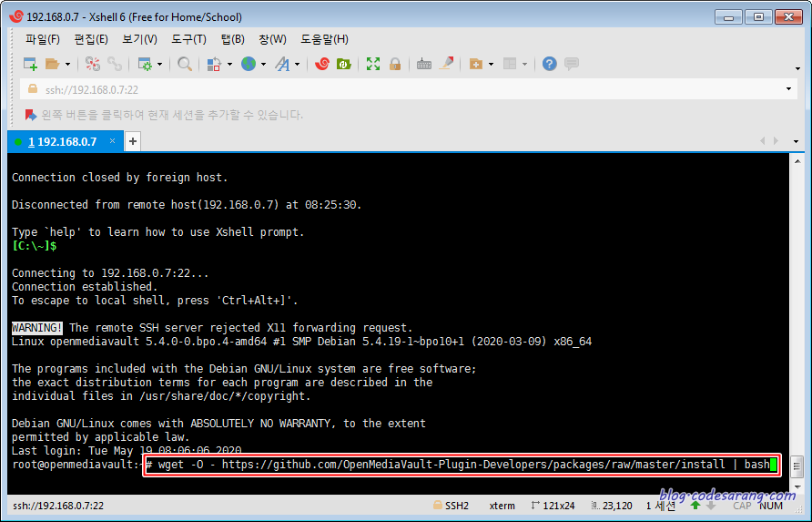
Task: Launch Xftp green toolbar icon
Action: (x=344, y=64)
